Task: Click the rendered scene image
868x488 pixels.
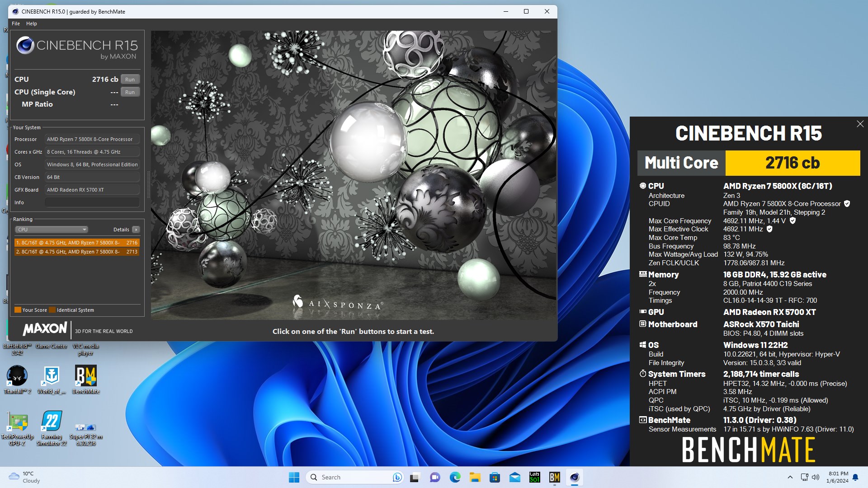Action: pyautogui.click(x=354, y=175)
